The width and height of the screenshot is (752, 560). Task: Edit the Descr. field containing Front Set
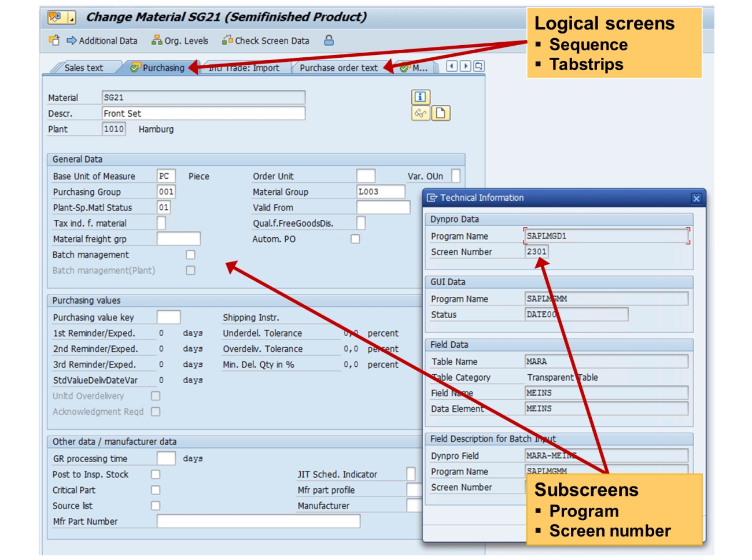click(204, 113)
